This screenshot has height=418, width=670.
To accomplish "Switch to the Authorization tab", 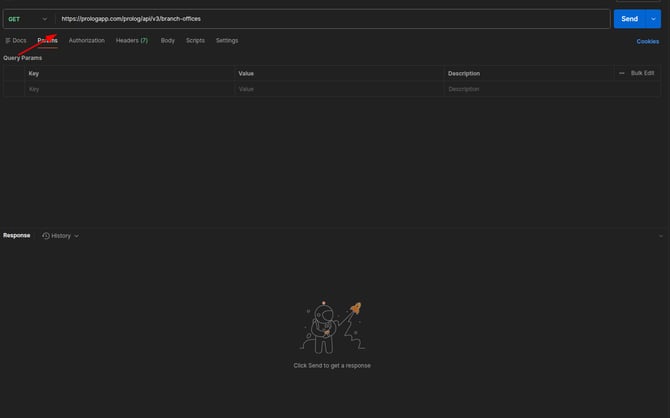I will coord(87,41).
